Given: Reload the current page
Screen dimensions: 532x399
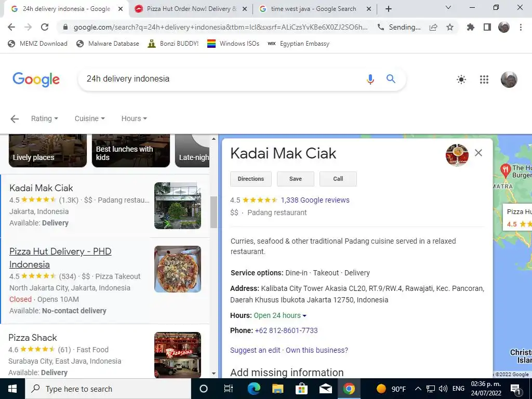Looking at the screenshot, I should pyautogui.click(x=45, y=27).
